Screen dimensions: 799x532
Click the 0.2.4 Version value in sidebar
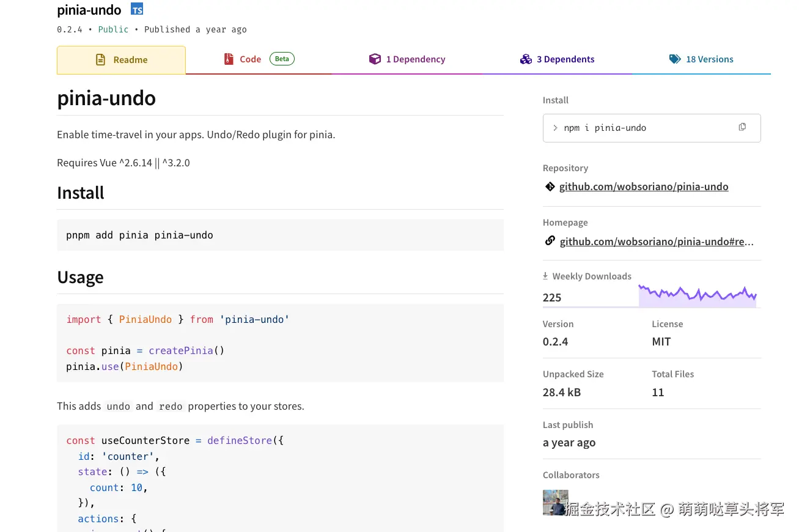coord(556,341)
